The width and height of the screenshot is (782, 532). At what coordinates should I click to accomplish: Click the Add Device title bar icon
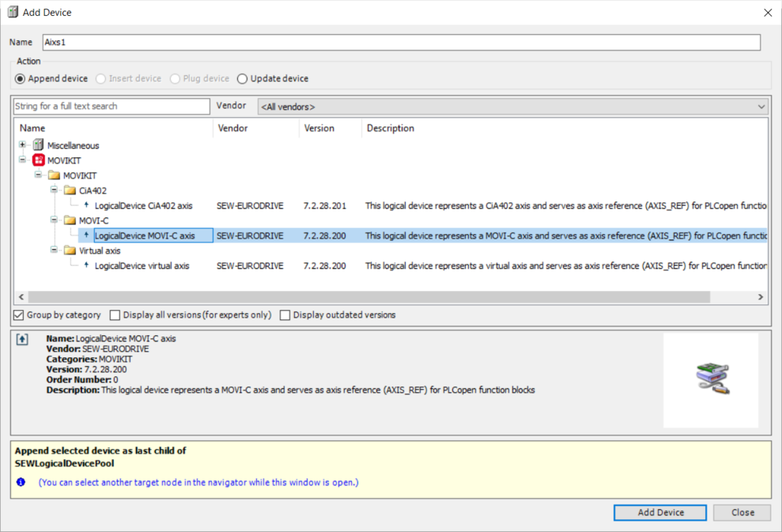click(12, 13)
